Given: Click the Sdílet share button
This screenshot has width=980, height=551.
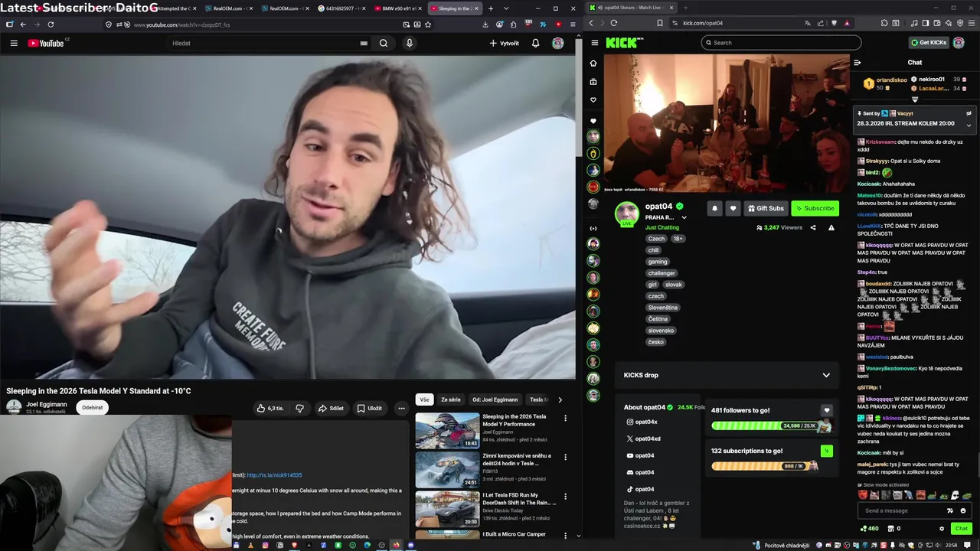Looking at the screenshot, I should pos(331,408).
